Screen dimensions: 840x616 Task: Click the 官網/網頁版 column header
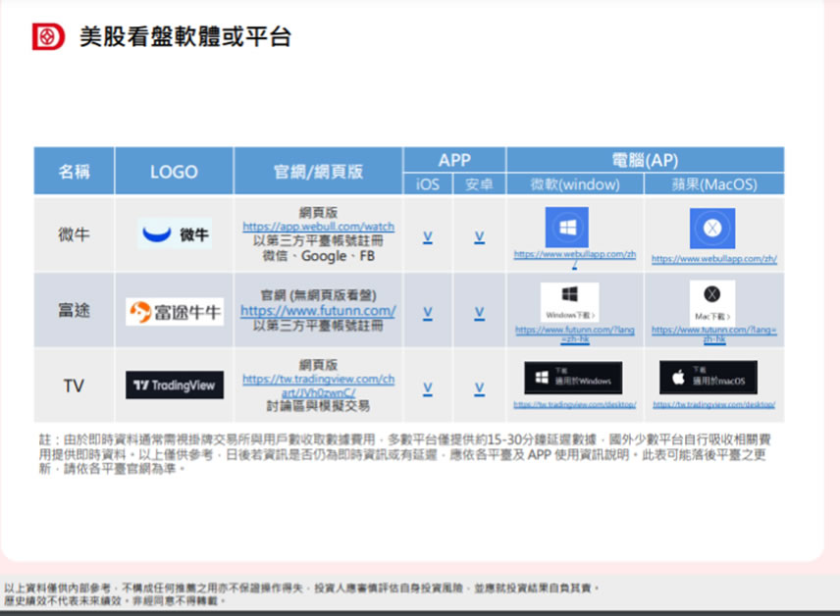(318, 171)
